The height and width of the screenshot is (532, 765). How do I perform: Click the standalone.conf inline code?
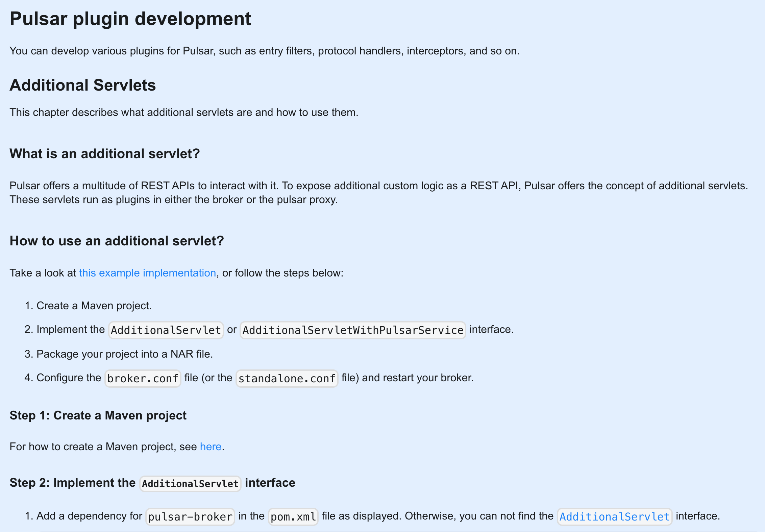[287, 378]
